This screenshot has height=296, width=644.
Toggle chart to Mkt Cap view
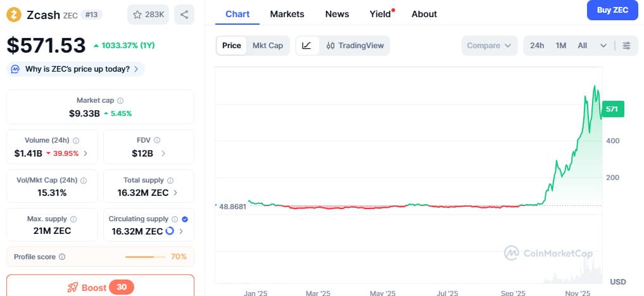point(267,46)
